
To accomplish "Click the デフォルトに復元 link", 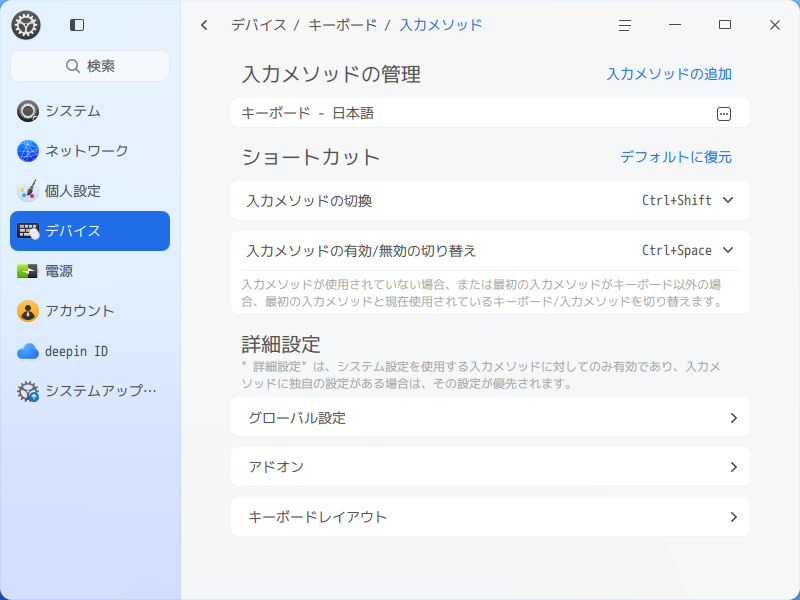I will click(x=676, y=157).
